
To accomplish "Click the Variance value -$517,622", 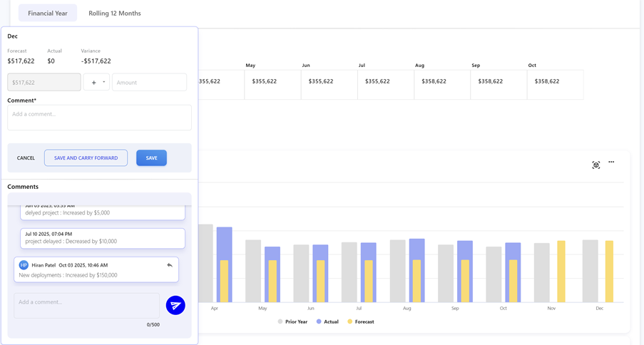I will pos(96,61).
